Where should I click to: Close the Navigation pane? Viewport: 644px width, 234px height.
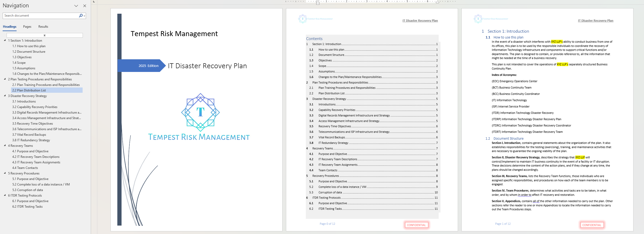click(85, 6)
